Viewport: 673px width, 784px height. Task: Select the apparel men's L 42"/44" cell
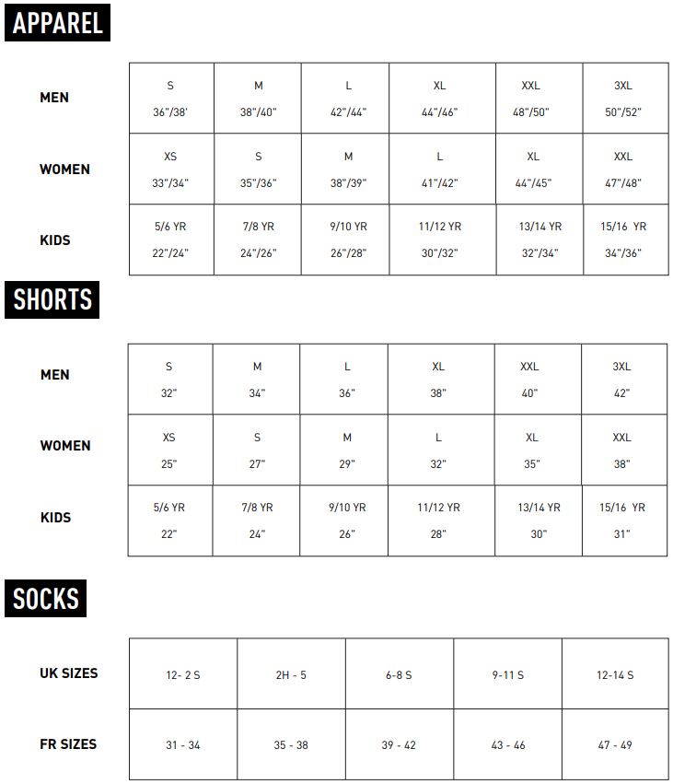pos(347,99)
